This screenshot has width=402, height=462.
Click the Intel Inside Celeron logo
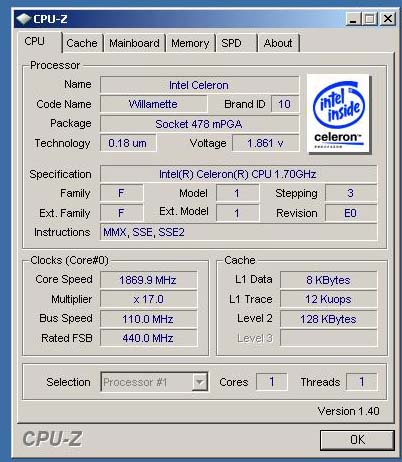338,114
